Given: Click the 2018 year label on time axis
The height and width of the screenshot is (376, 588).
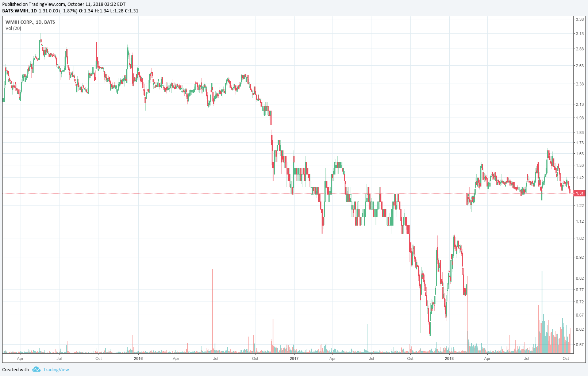Looking at the screenshot, I should coord(449,358).
